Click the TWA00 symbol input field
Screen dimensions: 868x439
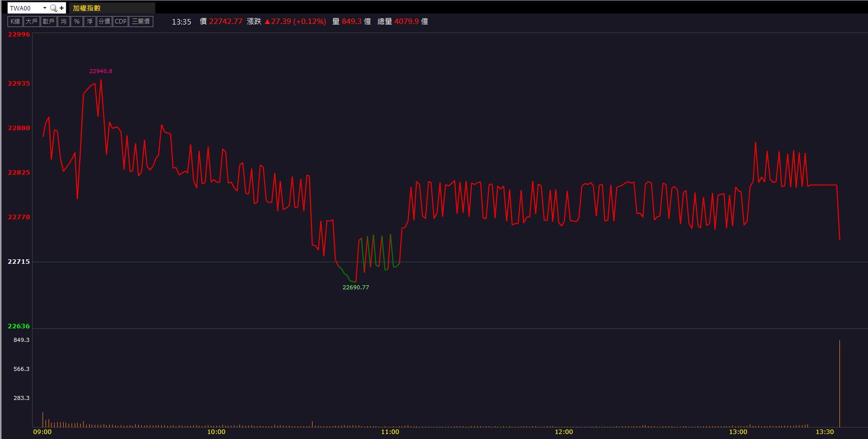tap(24, 8)
